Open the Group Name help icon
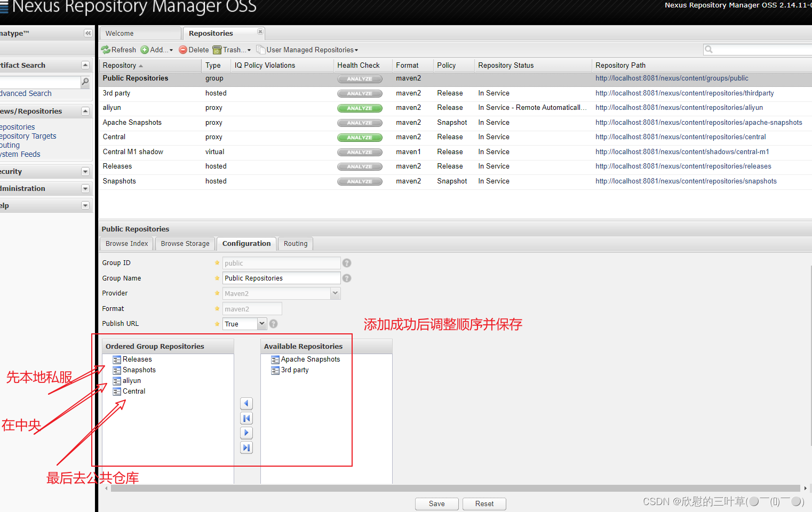Screen dimensions: 812x512 pyautogui.click(x=347, y=278)
